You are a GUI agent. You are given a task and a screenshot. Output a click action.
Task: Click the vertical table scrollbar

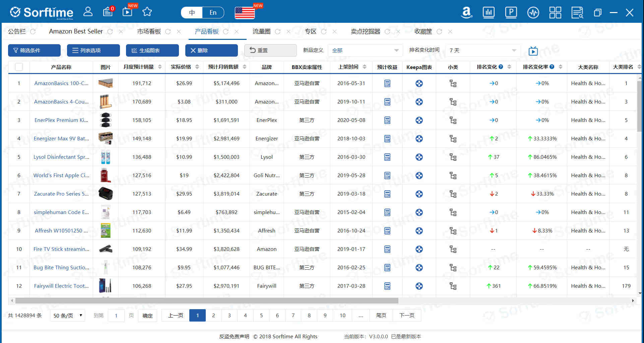point(640,106)
